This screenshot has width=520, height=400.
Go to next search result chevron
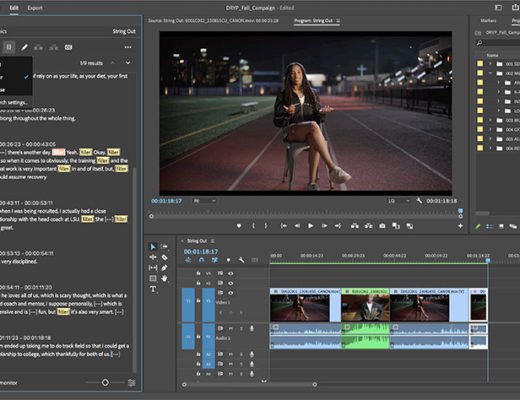128,63
